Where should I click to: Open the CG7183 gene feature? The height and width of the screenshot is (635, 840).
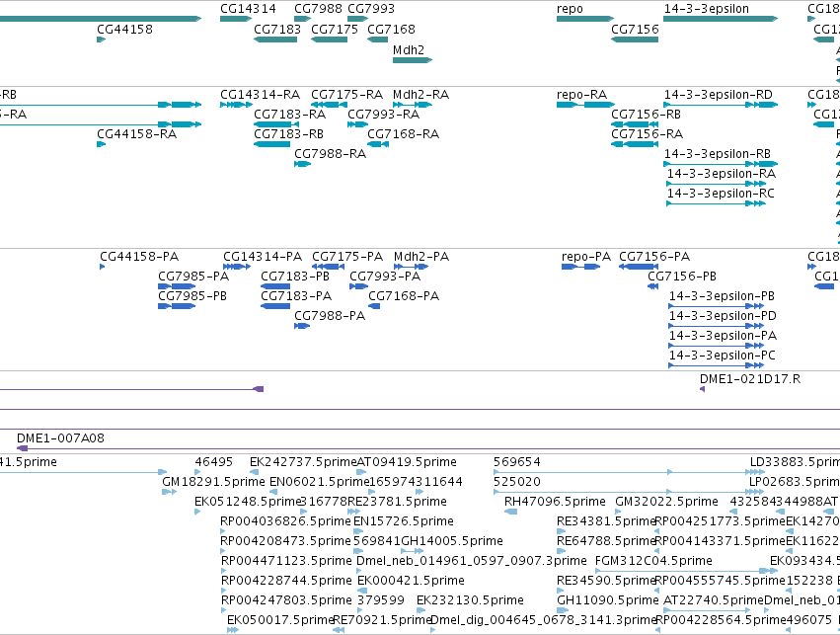275,40
